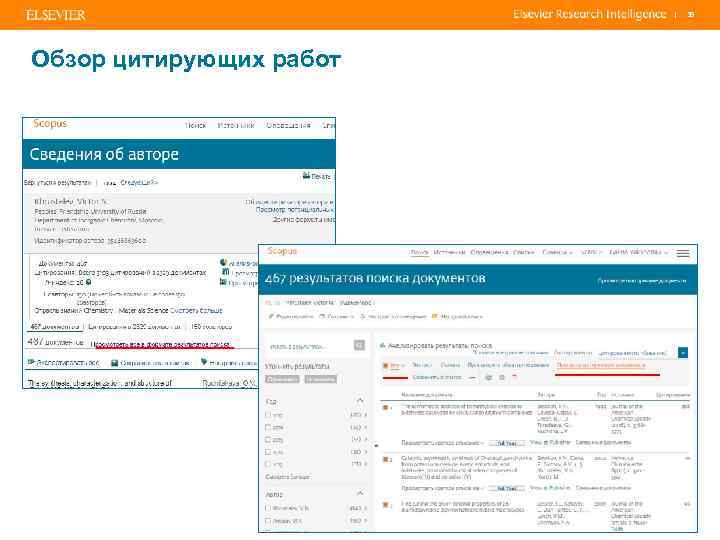Click the red PDF icon in results action bar
The height and width of the screenshot is (540, 720).
pyautogui.click(x=514, y=377)
